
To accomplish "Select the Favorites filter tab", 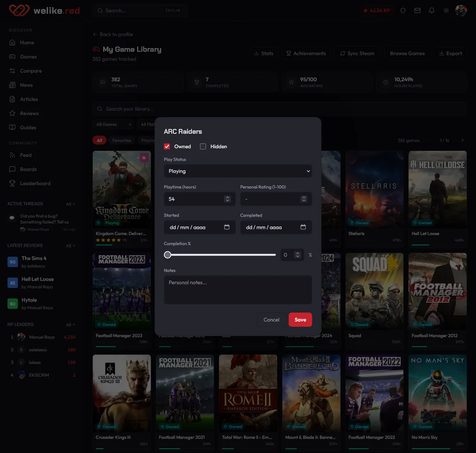I will 121,140.
